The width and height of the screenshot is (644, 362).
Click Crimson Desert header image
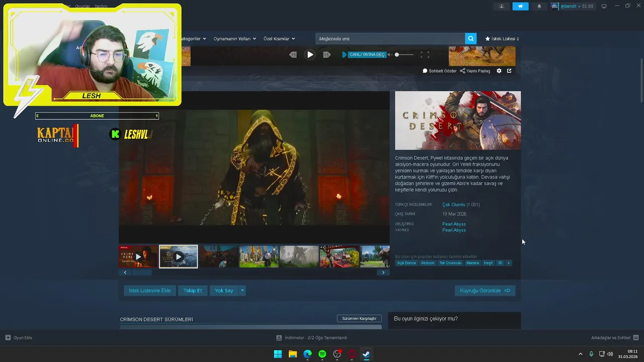coord(458,120)
